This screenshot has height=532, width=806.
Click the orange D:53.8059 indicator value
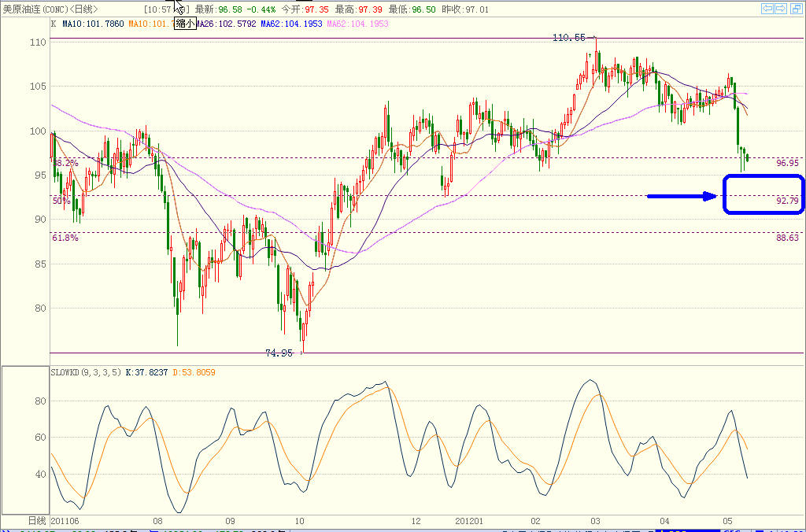click(193, 372)
